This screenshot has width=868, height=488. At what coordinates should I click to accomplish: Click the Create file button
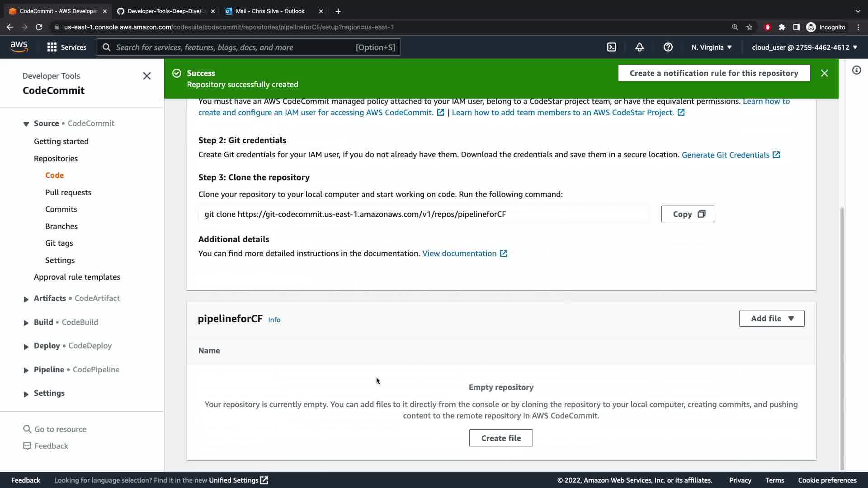[x=500, y=438]
